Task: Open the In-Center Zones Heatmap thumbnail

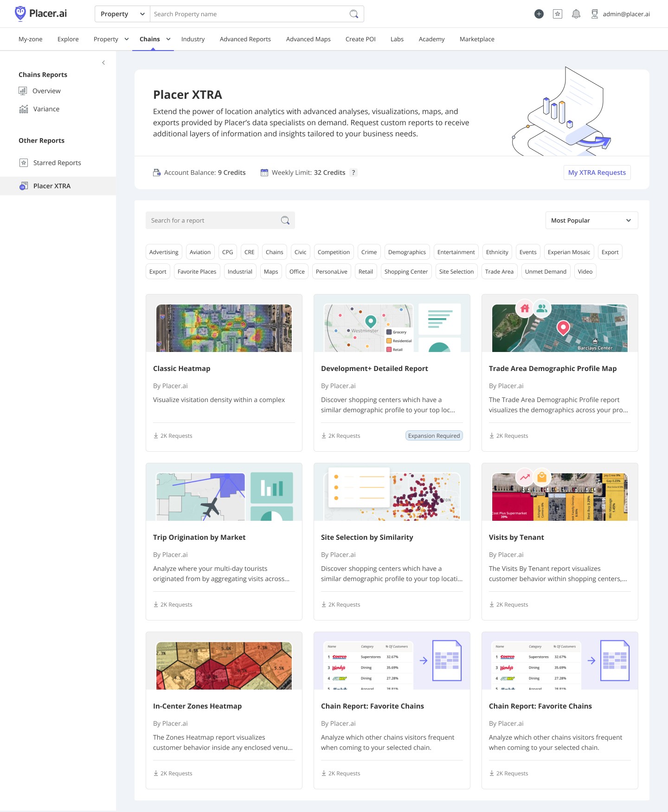Action: (224, 661)
